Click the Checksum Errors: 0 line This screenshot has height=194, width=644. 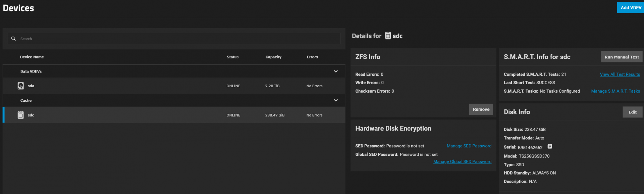375,91
